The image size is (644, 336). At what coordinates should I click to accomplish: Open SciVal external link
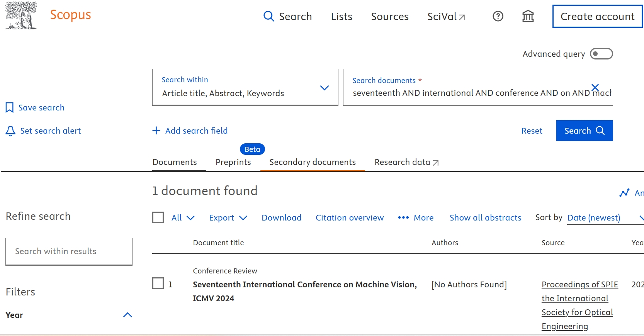(x=446, y=17)
